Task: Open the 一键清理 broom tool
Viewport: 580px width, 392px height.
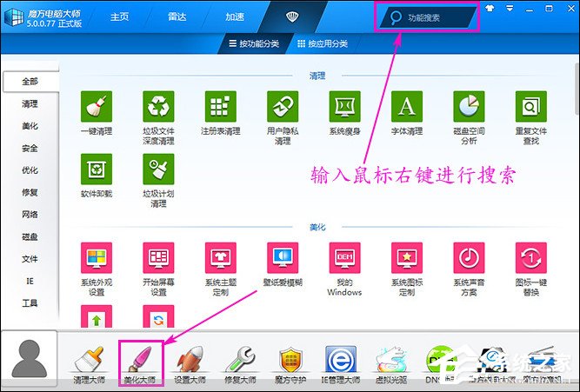Action: (97, 107)
